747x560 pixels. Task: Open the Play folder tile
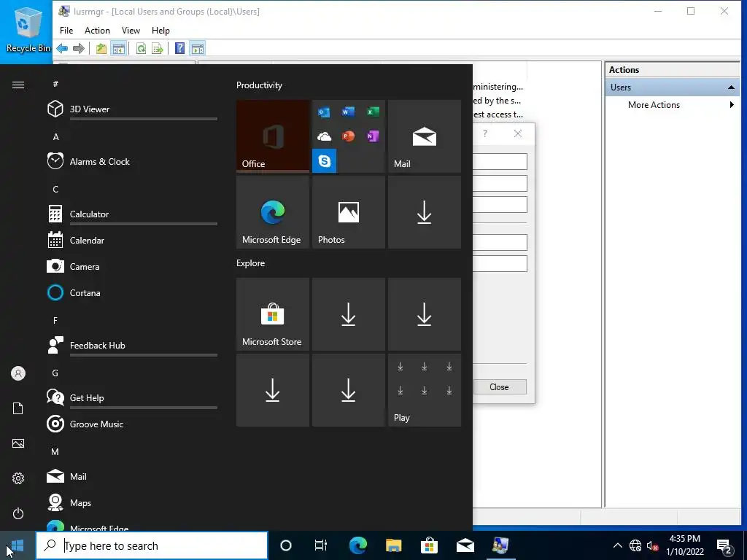(x=425, y=390)
